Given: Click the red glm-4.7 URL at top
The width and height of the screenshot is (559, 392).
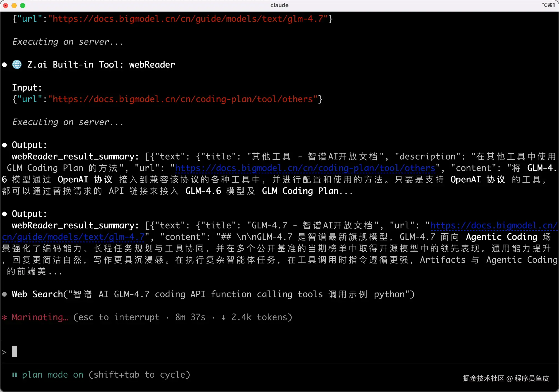Looking at the screenshot, I should 188,19.
